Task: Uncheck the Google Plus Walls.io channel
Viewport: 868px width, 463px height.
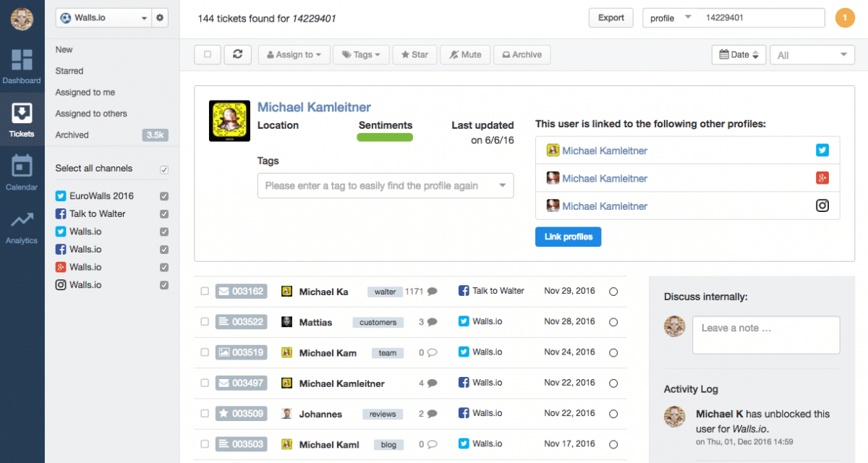Action: point(164,268)
